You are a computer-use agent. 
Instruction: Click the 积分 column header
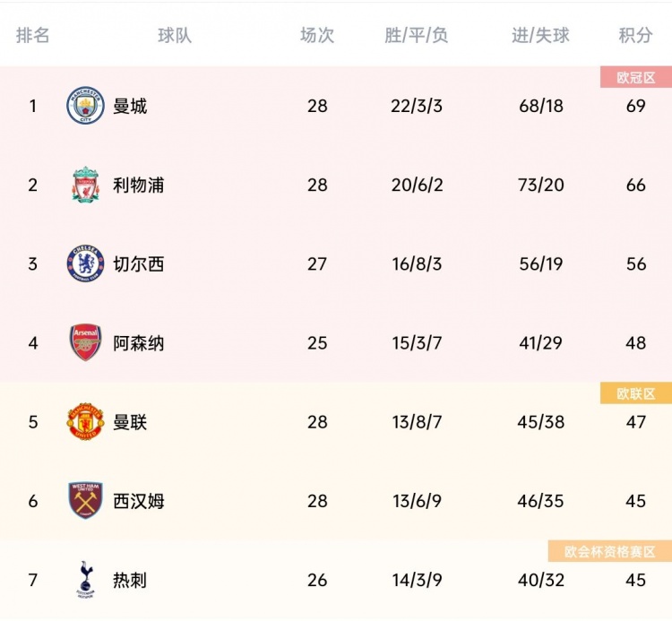tap(635, 35)
